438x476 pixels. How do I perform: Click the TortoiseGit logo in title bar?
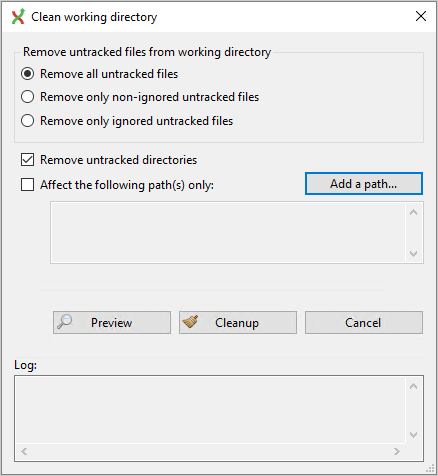click(18, 17)
